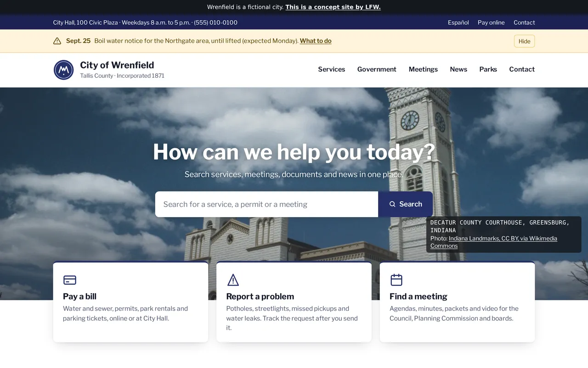Click the alert triangle icon on Report a problem card

(x=233, y=280)
